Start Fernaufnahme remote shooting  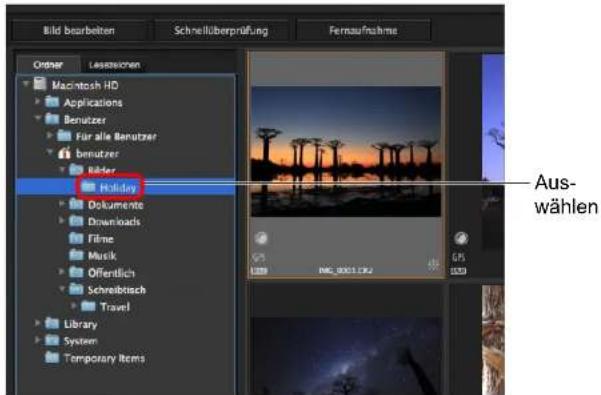pos(363,30)
